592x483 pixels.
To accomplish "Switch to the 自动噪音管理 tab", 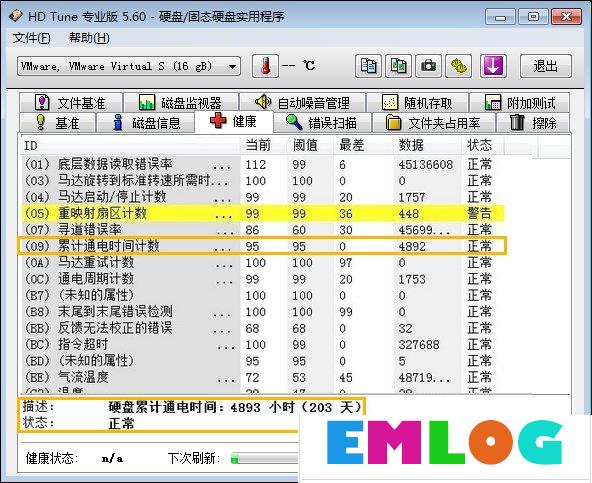I will click(x=302, y=102).
